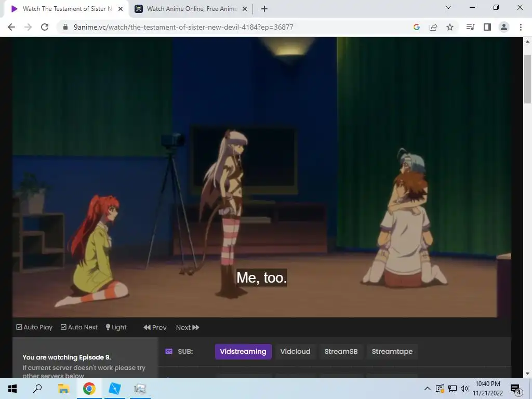Close The Testament of Sister tab
The height and width of the screenshot is (399, 532).
coord(121,9)
